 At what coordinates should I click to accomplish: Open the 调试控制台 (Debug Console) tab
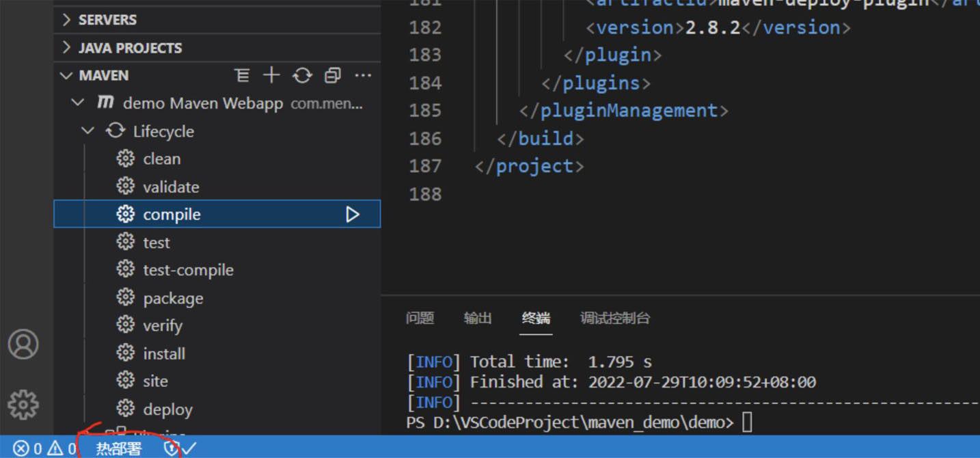coord(615,318)
